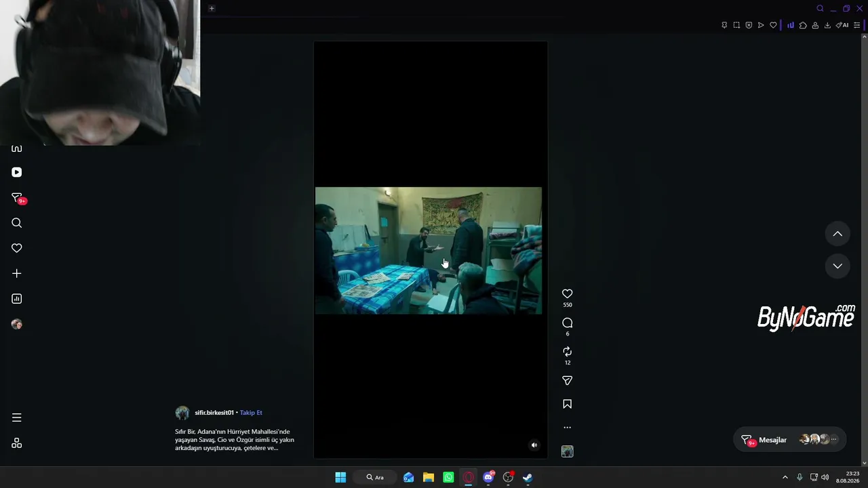This screenshot has height=488, width=868.
Task: Open the AI assistant in toolbar
Action: coord(842,25)
